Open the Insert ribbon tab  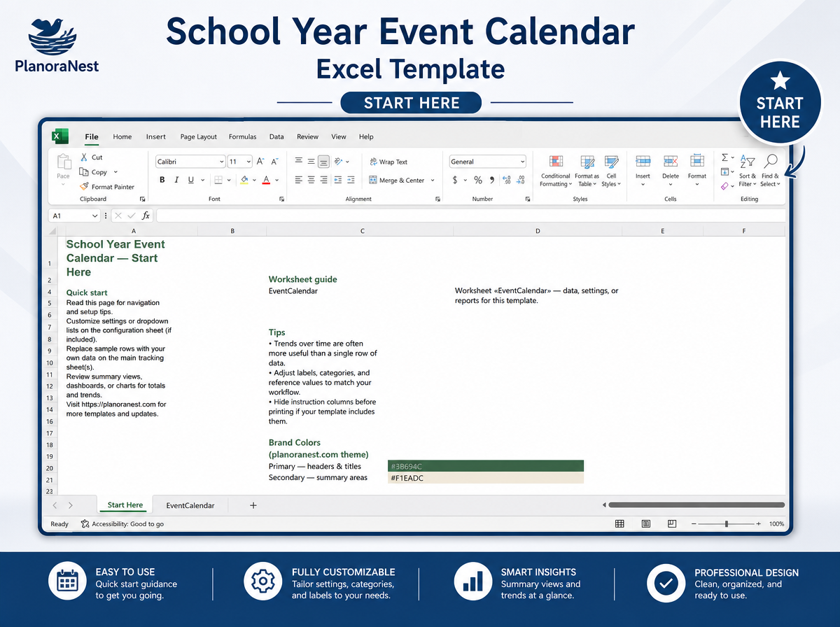(x=156, y=136)
